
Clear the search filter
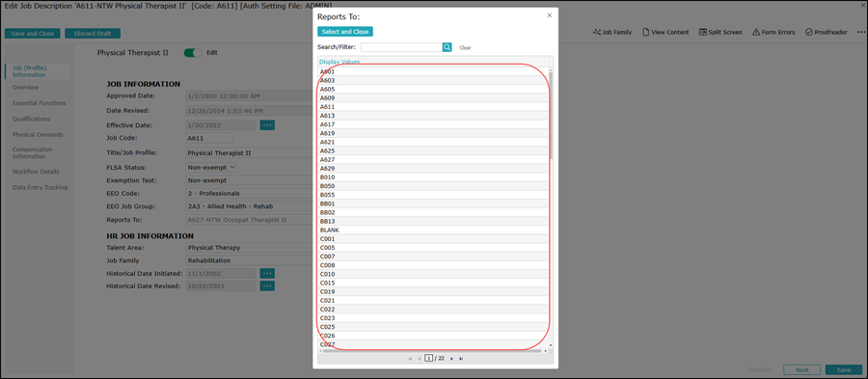(465, 48)
